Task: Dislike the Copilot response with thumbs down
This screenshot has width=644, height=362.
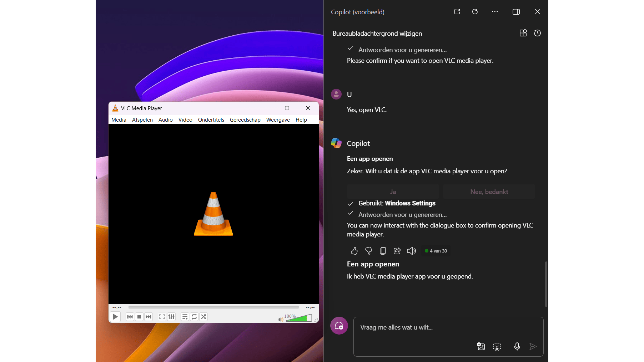Action: [x=369, y=251]
